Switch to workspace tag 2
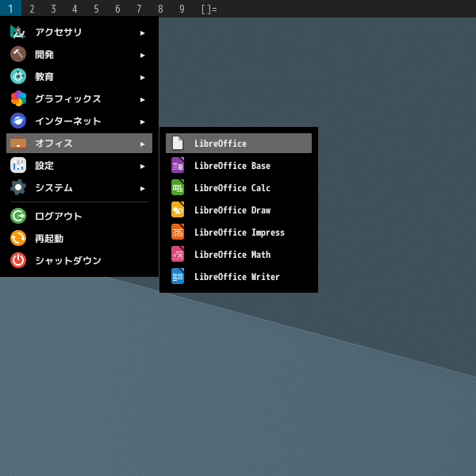 [32, 9]
